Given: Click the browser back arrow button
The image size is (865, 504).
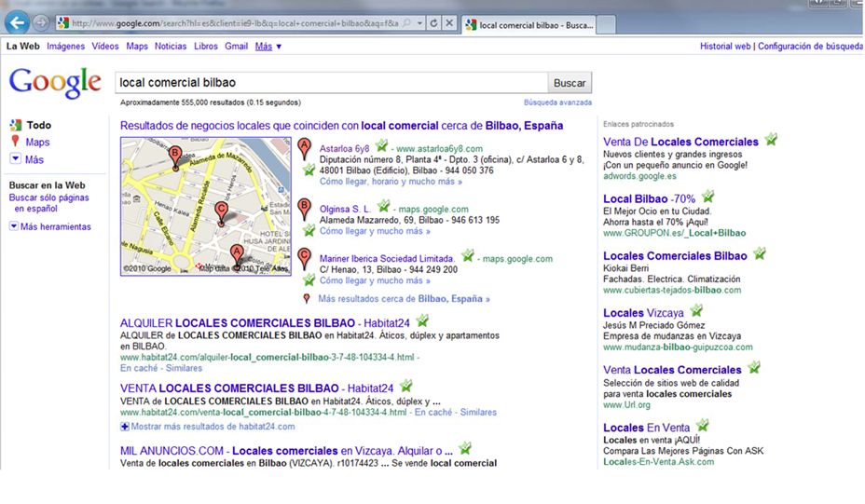Looking at the screenshot, I should click(x=17, y=23).
